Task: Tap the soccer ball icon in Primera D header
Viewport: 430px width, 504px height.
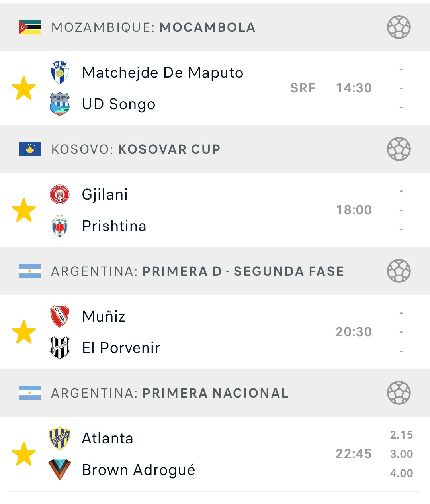Action: [x=399, y=271]
